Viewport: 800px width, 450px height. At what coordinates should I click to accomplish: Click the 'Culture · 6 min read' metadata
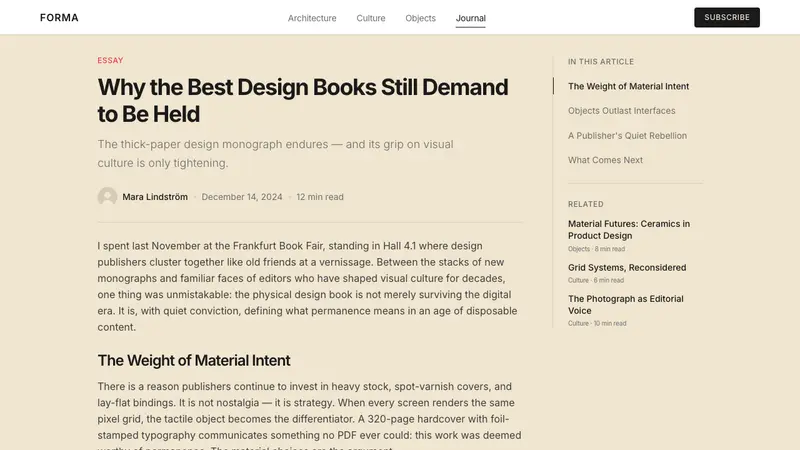(596, 280)
